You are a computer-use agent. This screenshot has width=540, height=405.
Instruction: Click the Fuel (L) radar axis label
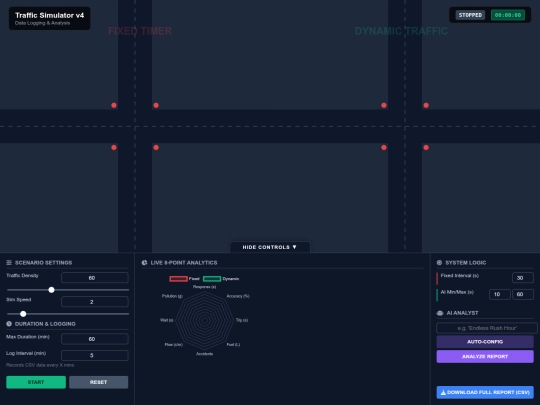click(233, 345)
